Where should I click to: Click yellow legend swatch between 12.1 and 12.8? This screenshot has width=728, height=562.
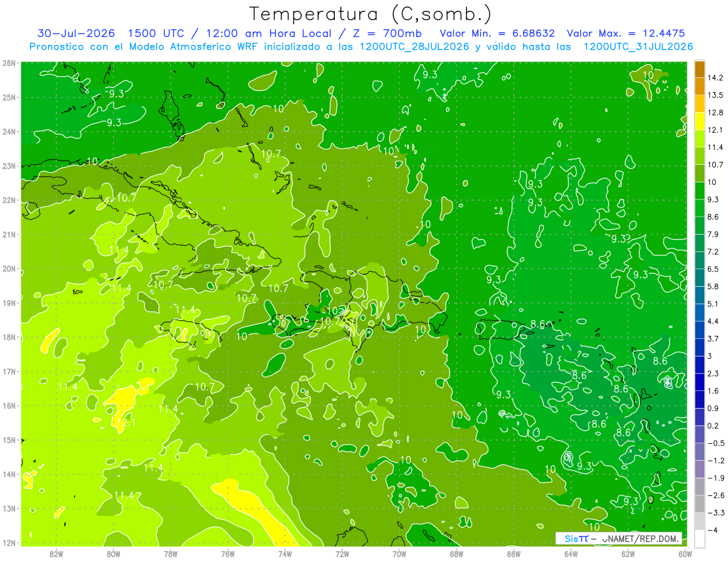[x=699, y=121]
